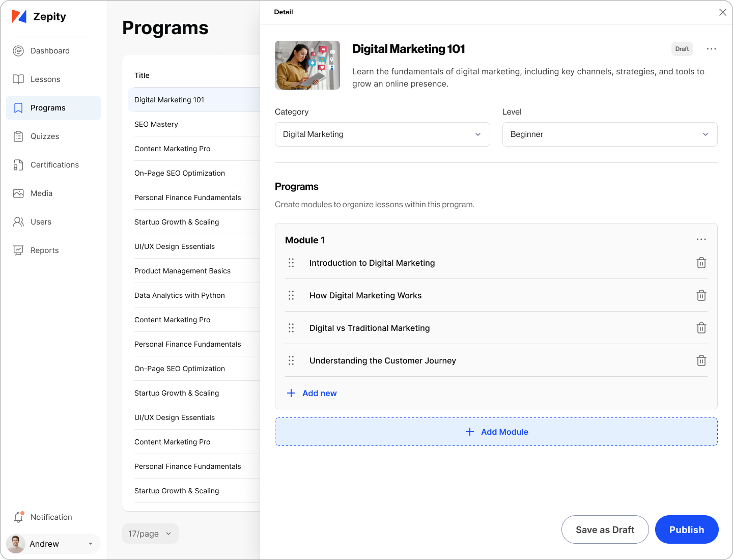Change the 17/page pagination selector
733x560 pixels.
tap(150, 534)
